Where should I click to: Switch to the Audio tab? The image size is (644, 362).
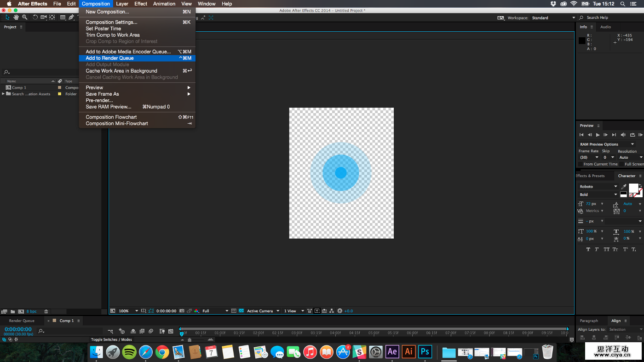pos(604,27)
